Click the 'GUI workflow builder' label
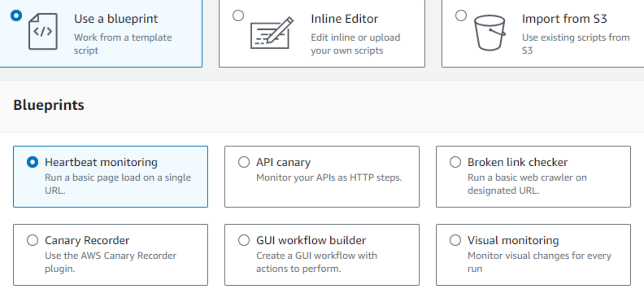Viewport: 644px width, 302px height. (x=311, y=240)
